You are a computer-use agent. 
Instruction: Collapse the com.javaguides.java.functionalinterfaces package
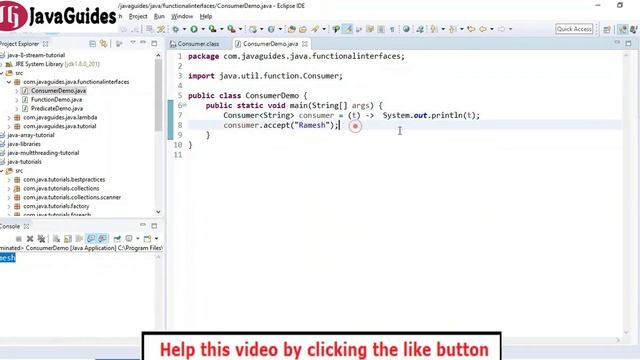[x=9, y=82]
